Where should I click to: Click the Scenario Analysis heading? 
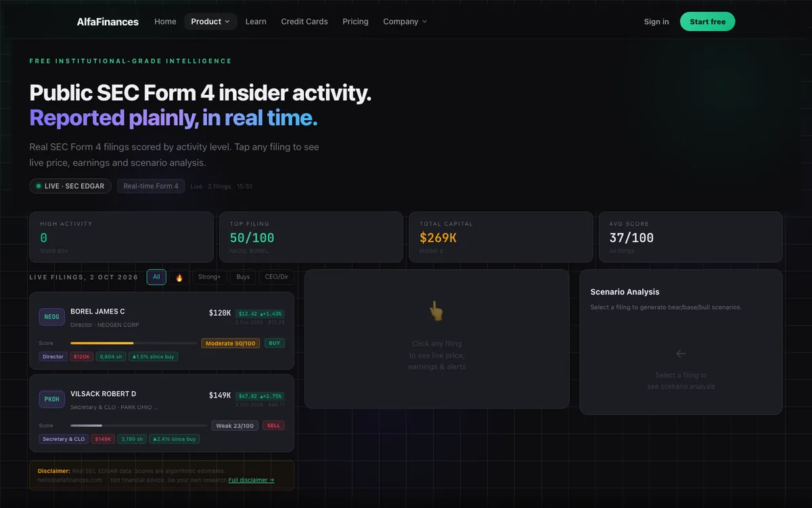(625, 292)
